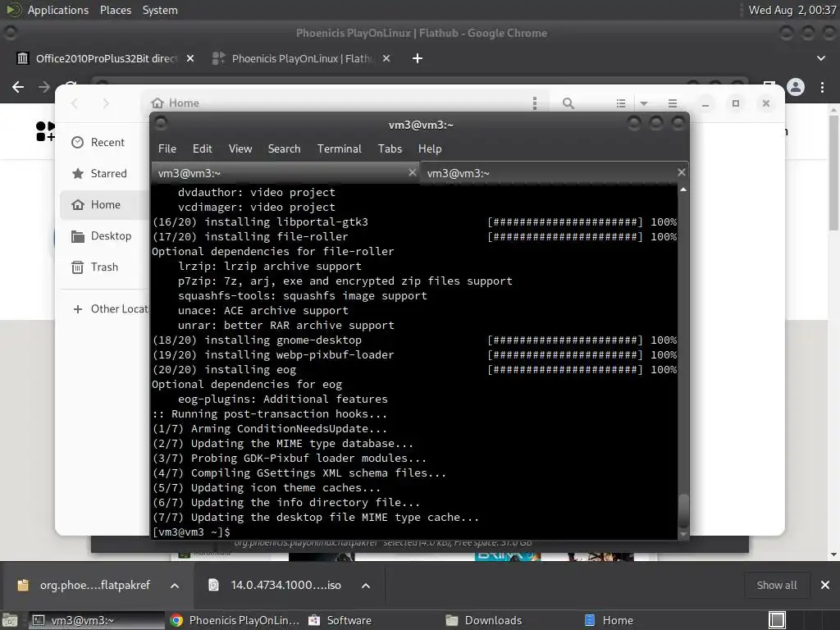Switch to vm3@vm3:~ terminal in taskbar
The image size is (840, 630).
(95, 620)
